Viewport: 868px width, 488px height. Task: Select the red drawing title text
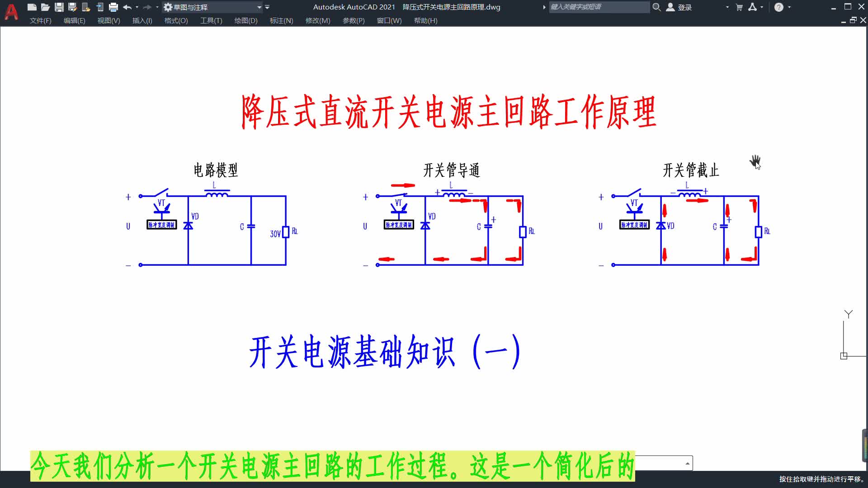448,112
